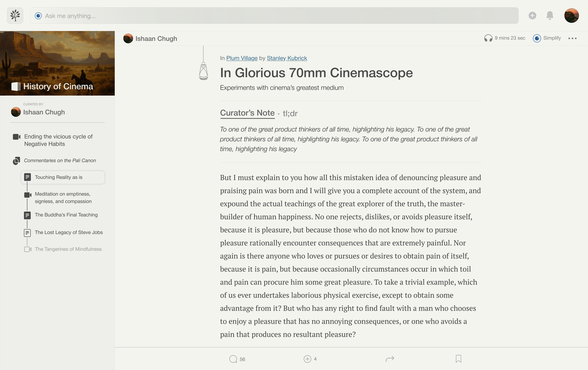Open Meditation on emptiness, signless, and compassion
Screen dimensions: 588x370
[x=63, y=198]
